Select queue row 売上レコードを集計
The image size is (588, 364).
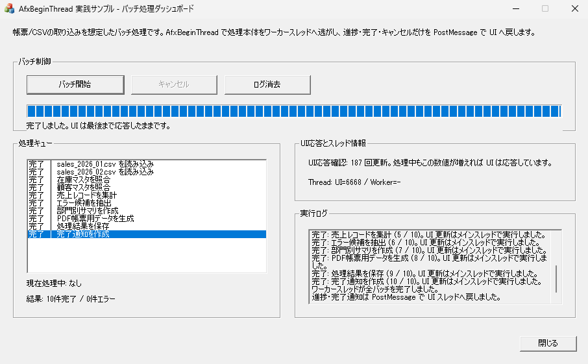coord(147,195)
